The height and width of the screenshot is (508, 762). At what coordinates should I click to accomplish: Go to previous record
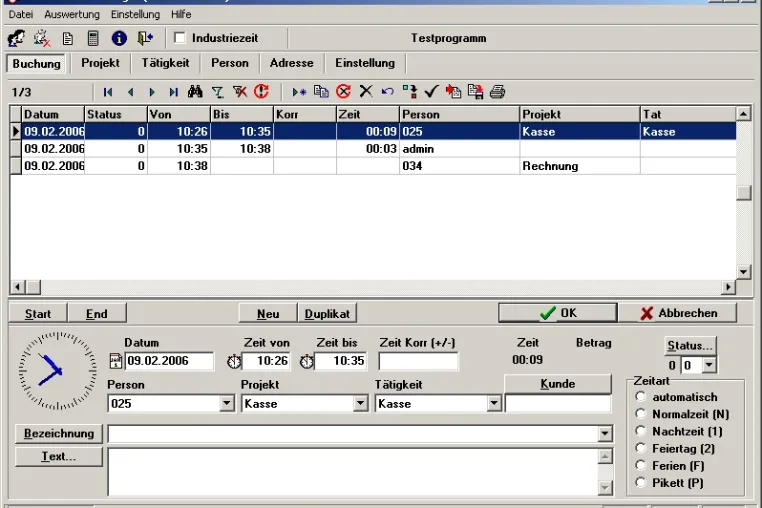[x=130, y=92]
